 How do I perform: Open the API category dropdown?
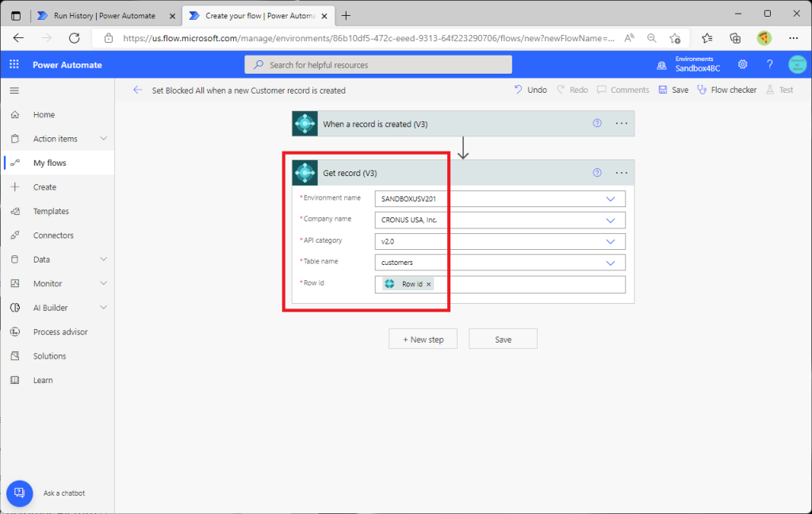[x=611, y=241]
